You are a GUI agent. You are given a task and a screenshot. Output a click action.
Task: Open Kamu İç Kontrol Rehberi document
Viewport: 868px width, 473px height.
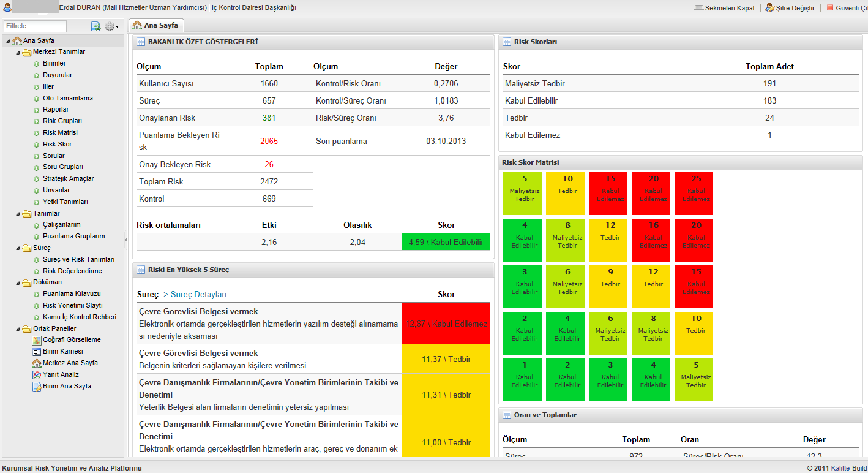79,317
